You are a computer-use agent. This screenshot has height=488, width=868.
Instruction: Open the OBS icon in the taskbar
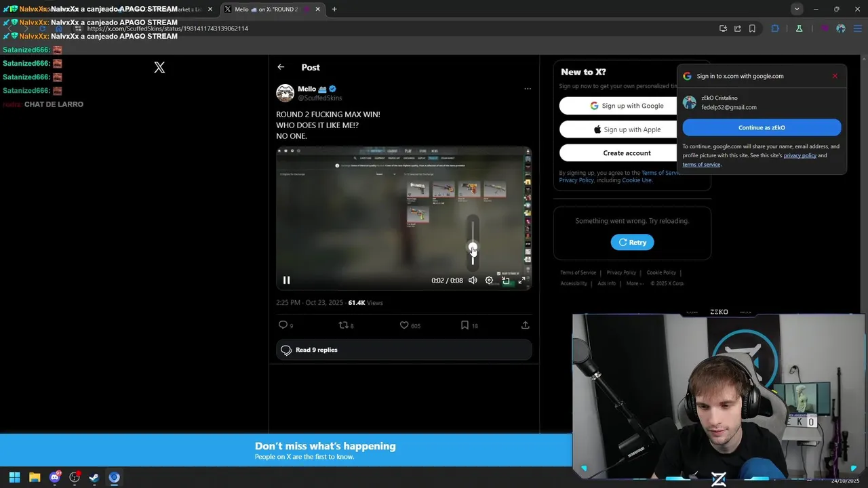(x=75, y=477)
